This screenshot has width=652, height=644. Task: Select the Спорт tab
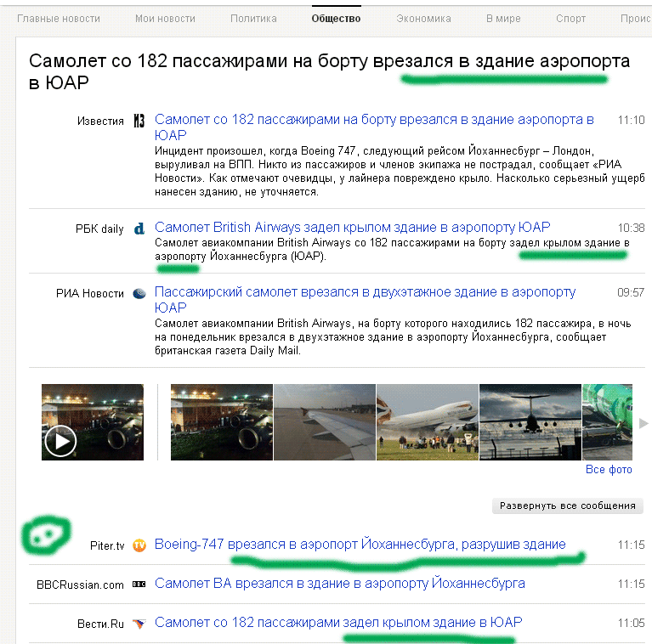pos(570,19)
